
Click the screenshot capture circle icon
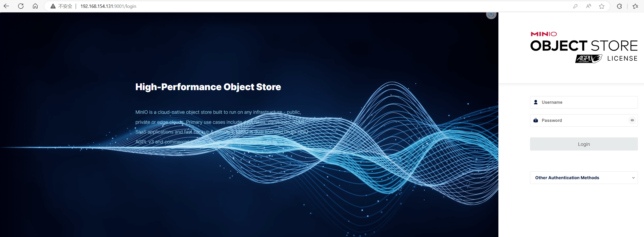coord(491,15)
